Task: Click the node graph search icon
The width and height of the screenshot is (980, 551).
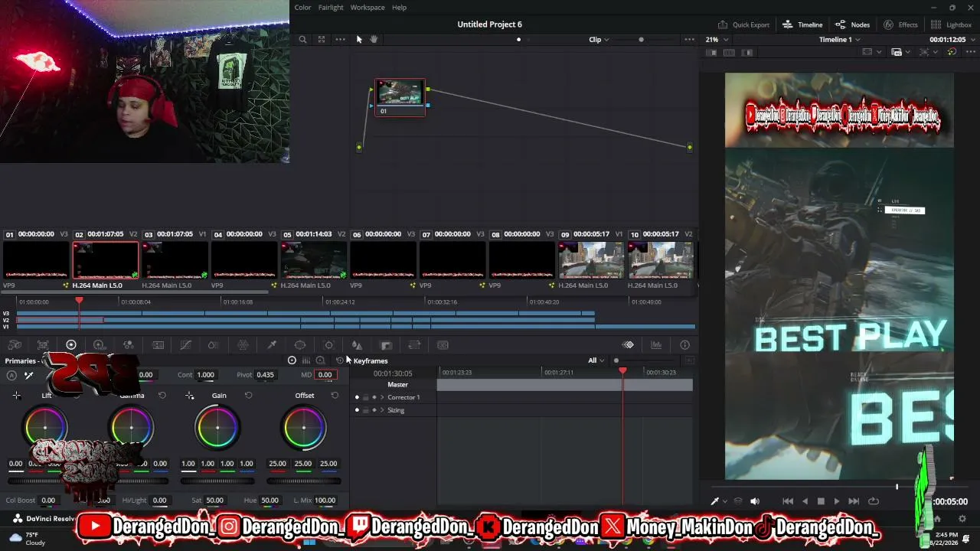Action: pos(302,40)
